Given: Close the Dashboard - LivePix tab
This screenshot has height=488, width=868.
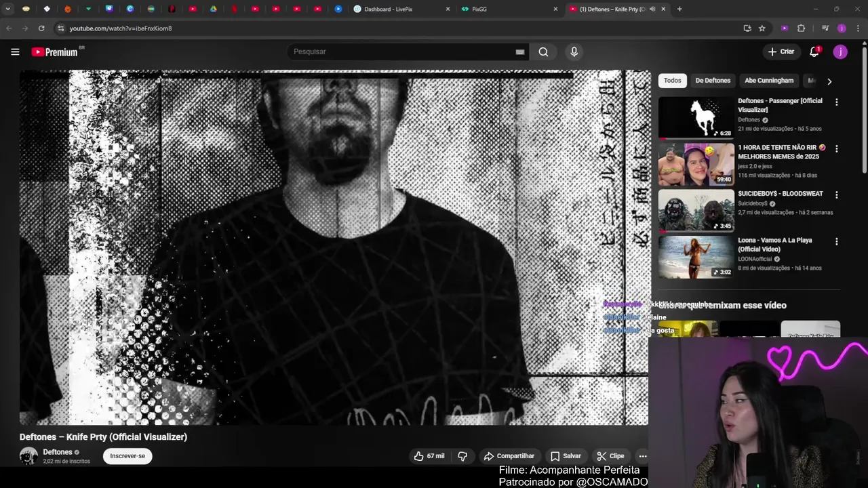Looking at the screenshot, I should coord(448,9).
